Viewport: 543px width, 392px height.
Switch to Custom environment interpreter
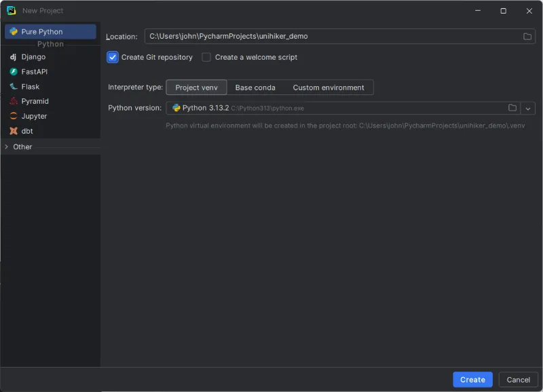(x=329, y=87)
